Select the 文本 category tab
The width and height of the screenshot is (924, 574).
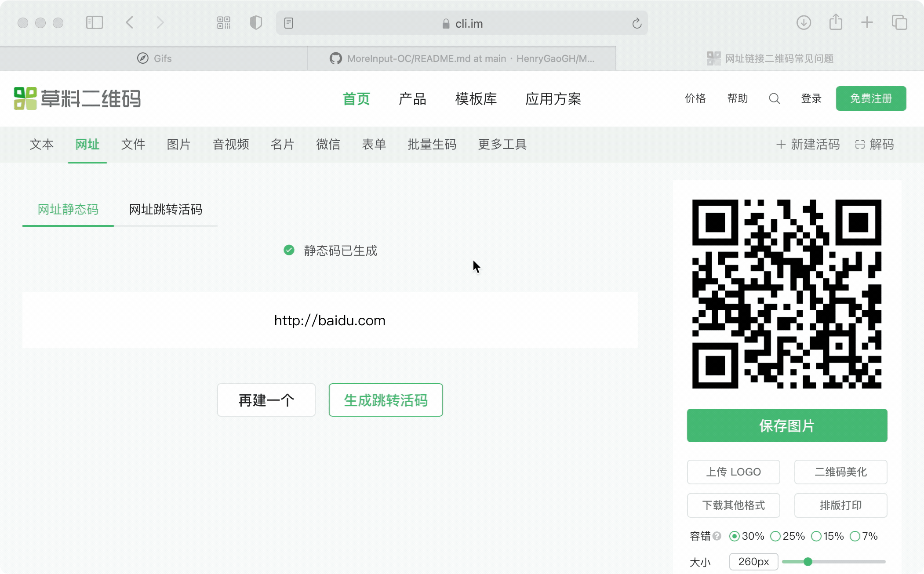click(42, 144)
